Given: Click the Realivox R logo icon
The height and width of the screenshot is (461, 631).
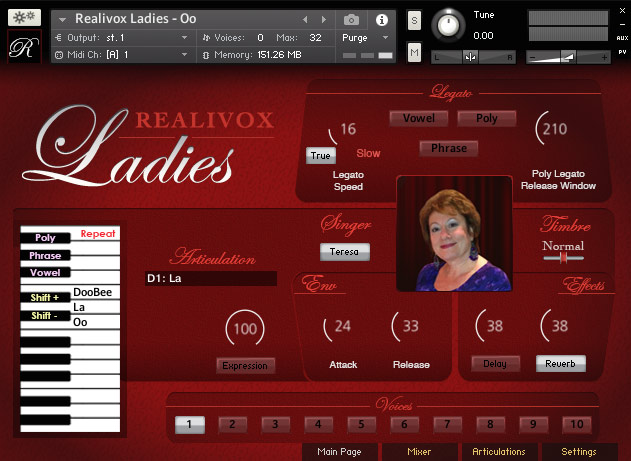Looking at the screenshot, I should click(24, 47).
